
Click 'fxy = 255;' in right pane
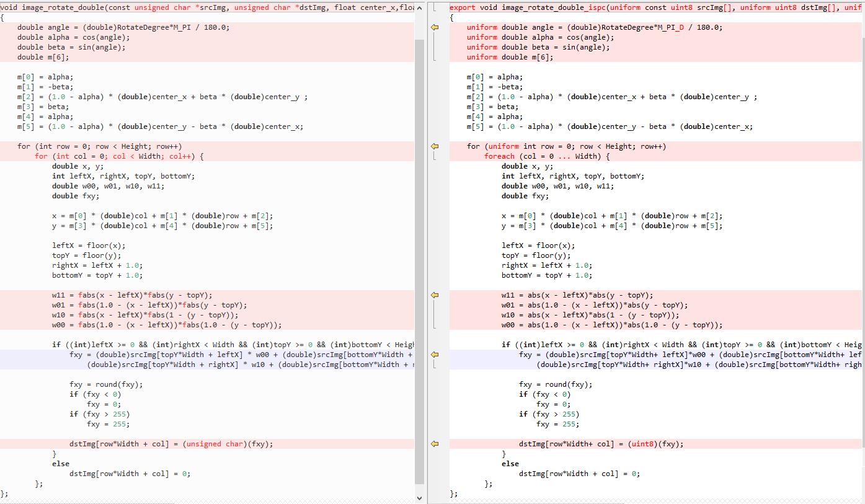coord(558,424)
